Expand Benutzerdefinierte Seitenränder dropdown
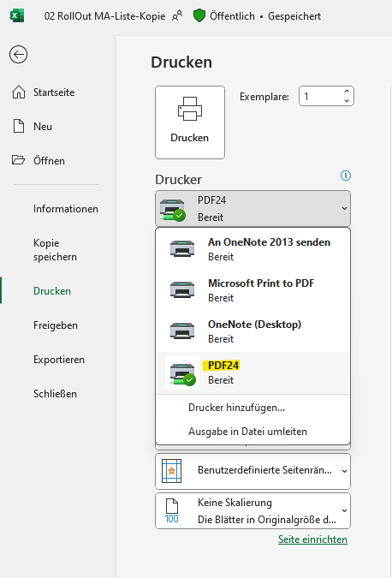 point(252,471)
